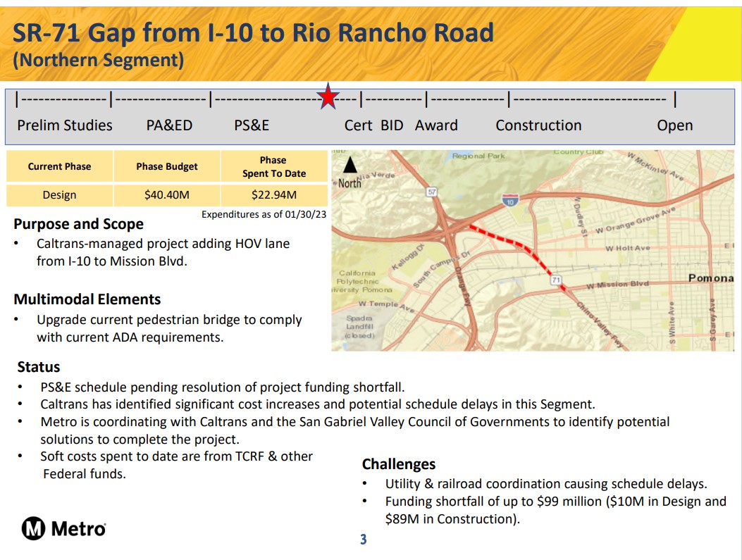
Task: Select the Construction phase on the timeline
Action: (538, 125)
